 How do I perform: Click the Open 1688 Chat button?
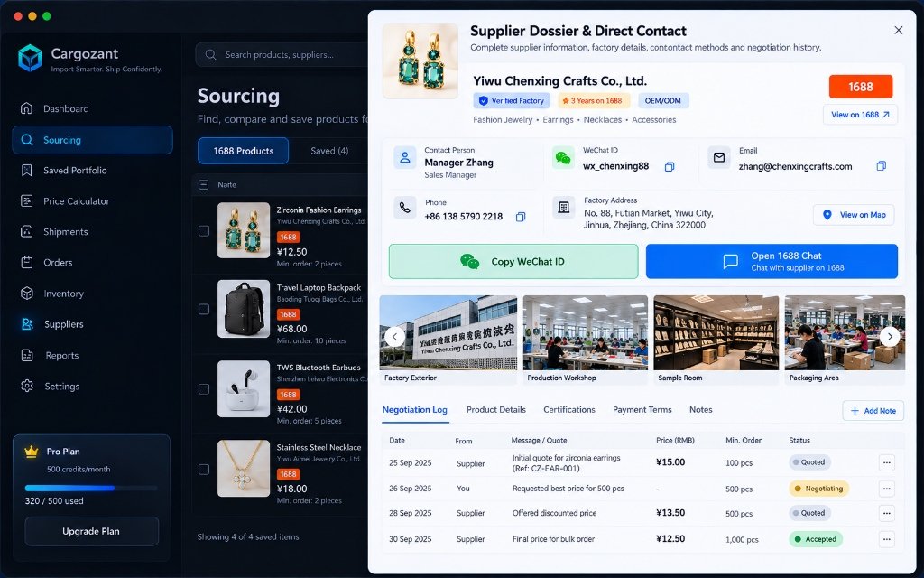(x=772, y=261)
